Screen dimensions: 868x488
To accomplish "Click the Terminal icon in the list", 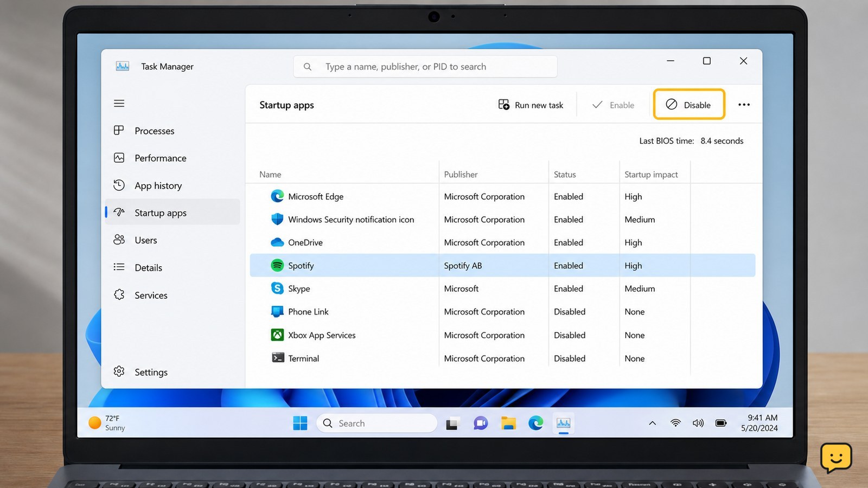I will (x=278, y=358).
